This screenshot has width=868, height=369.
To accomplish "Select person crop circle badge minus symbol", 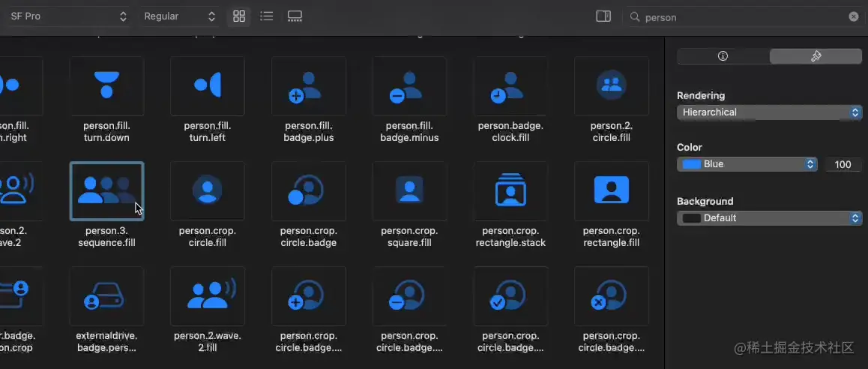I will [x=410, y=296].
